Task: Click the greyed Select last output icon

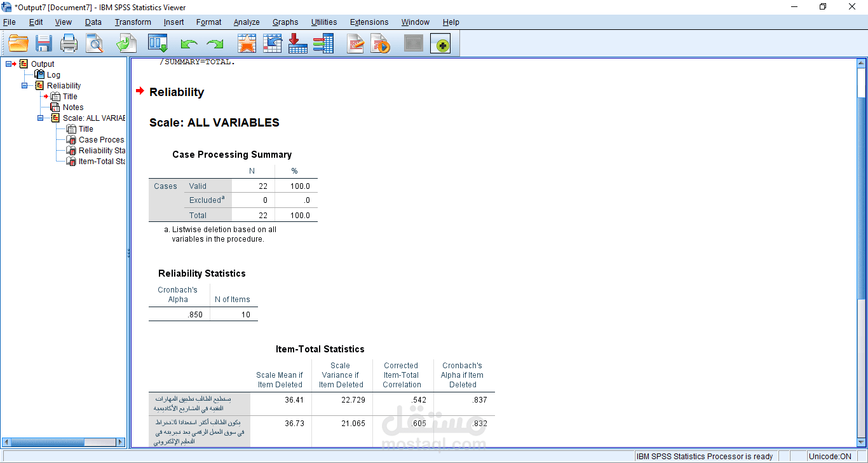Action: [414, 44]
